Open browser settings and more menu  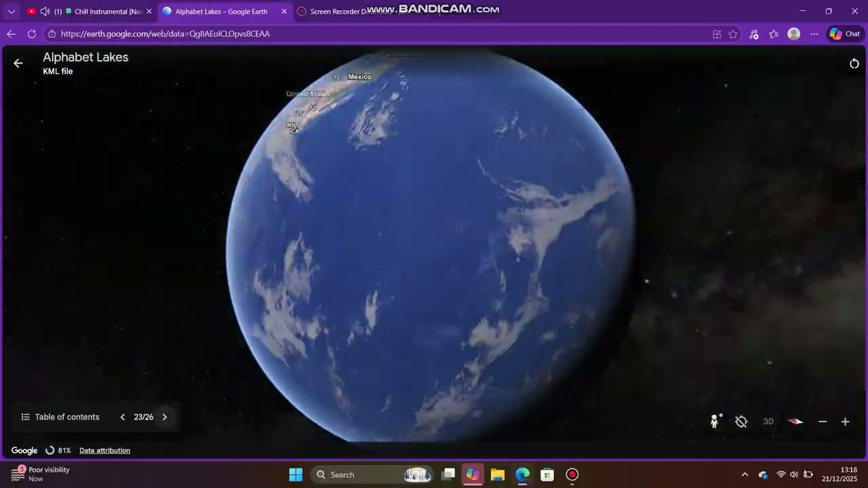814,34
